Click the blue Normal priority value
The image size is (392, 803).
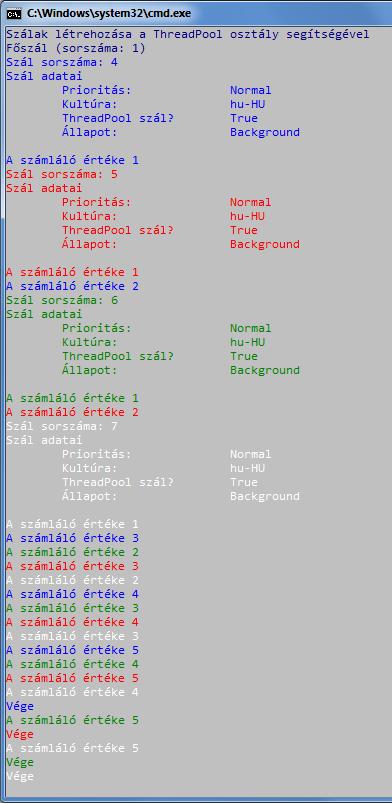[251, 91]
